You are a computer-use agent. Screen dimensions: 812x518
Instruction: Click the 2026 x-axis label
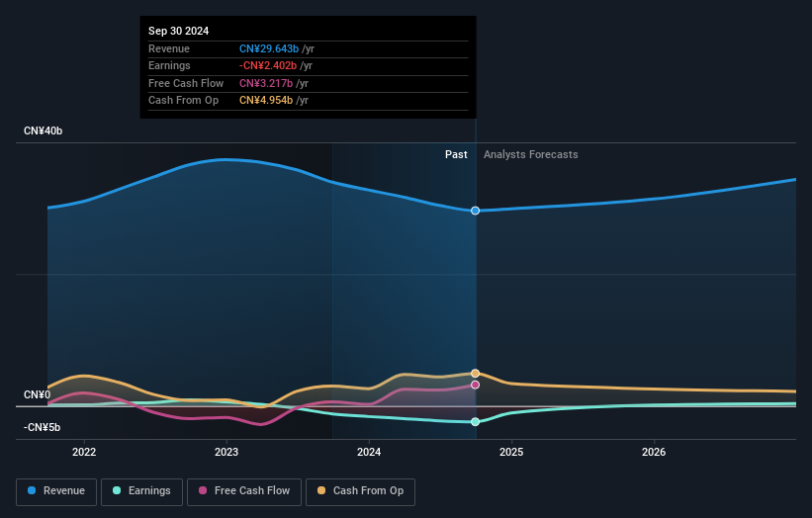click(654, 452)
